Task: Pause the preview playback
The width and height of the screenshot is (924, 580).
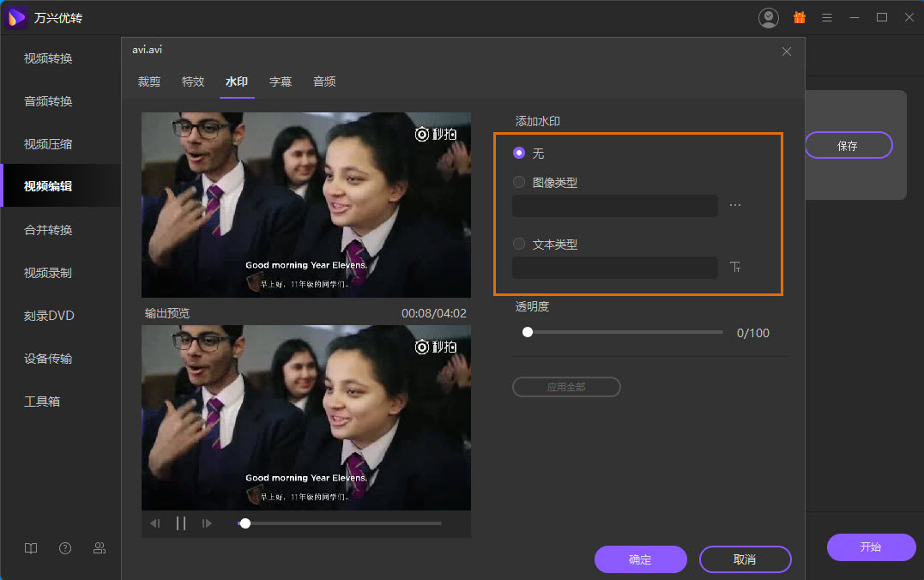Action: coord(181,523)
